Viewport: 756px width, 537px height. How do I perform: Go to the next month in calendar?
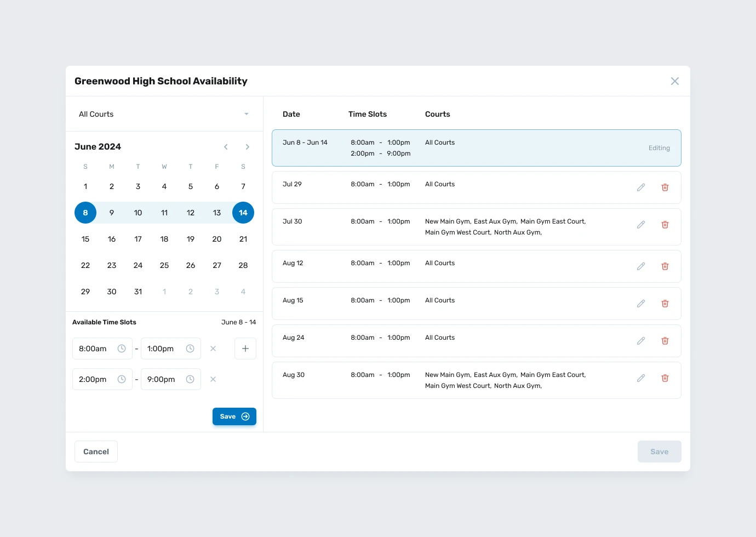248,147
